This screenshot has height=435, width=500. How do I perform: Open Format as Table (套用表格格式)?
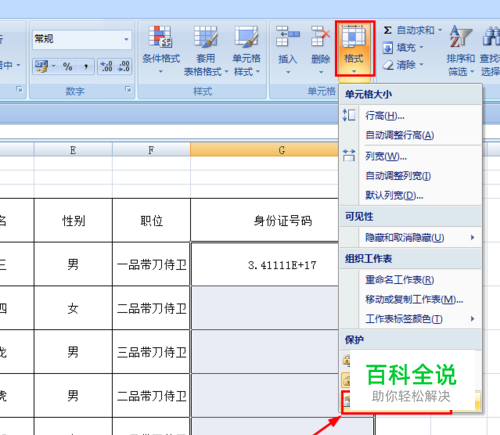[206, 50]
